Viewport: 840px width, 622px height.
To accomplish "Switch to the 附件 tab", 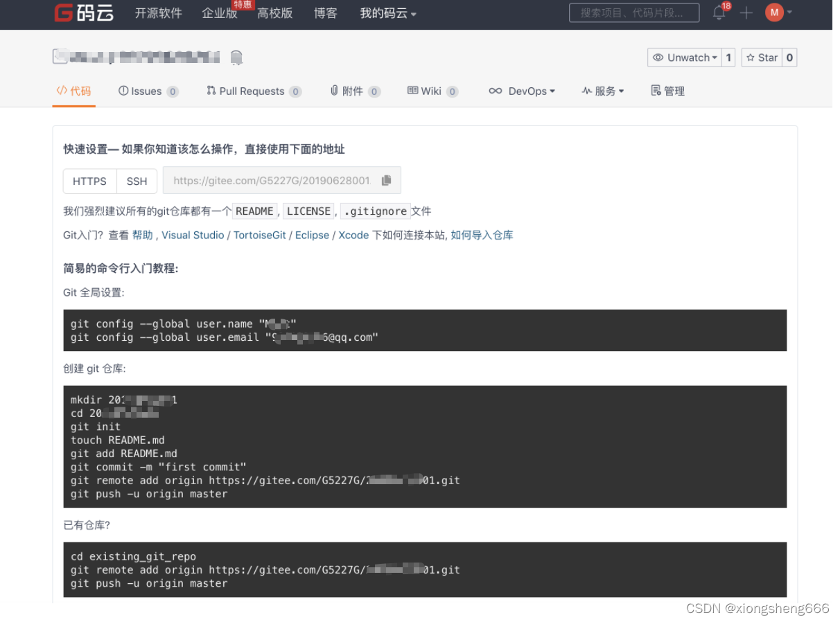I will 355,91.
